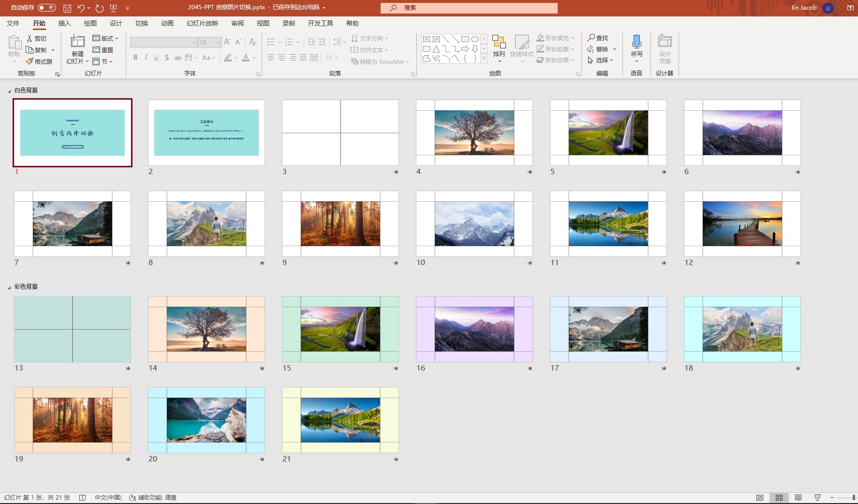Image resolution: width=858 pixels, height=504 pixels.
Task: Open the Section (节) dropdown
Action: click(x=103, y=61)
